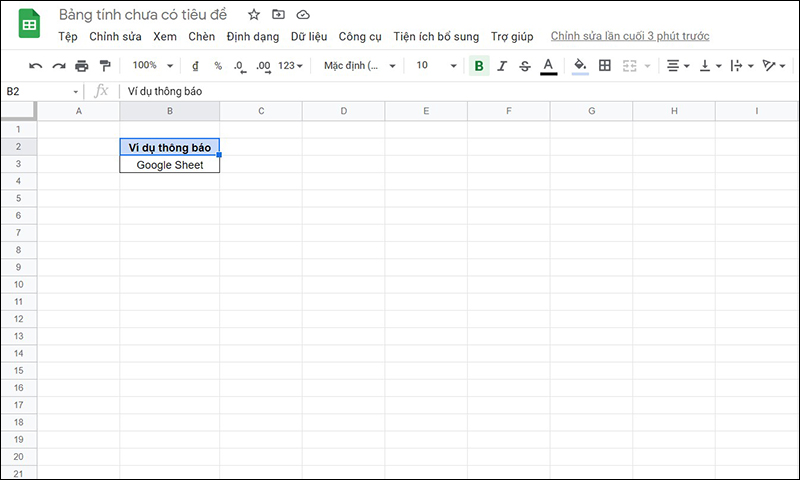
Task: Open the Dữ liệu menu
Action: click(x=309, y=37)
